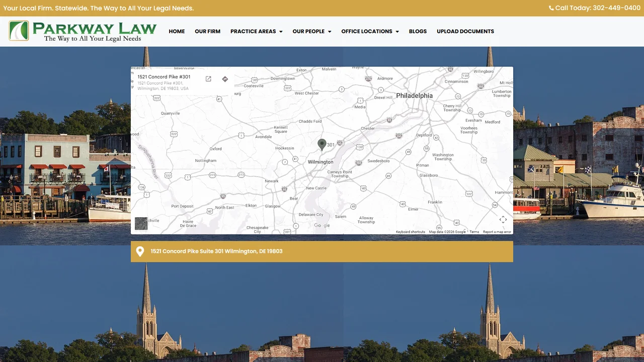
Task: Expand PRACTICE AREAS dropdown menu
Action: [257, 31]
